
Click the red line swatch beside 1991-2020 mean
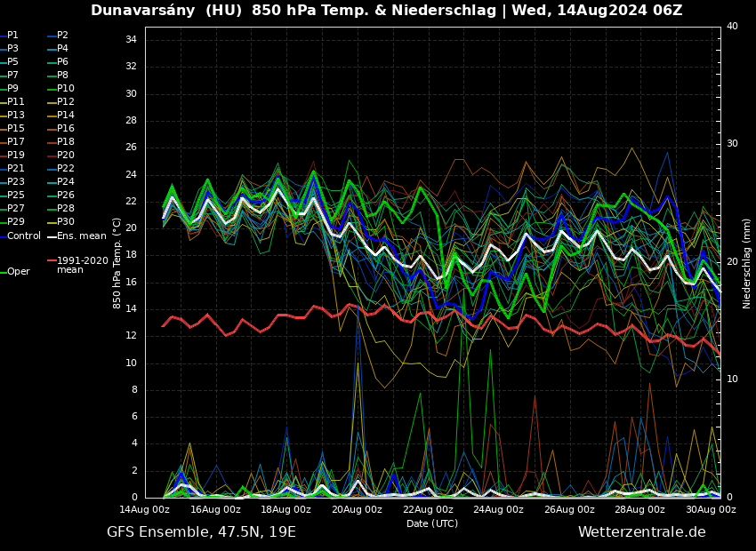(x=52, y=261)
